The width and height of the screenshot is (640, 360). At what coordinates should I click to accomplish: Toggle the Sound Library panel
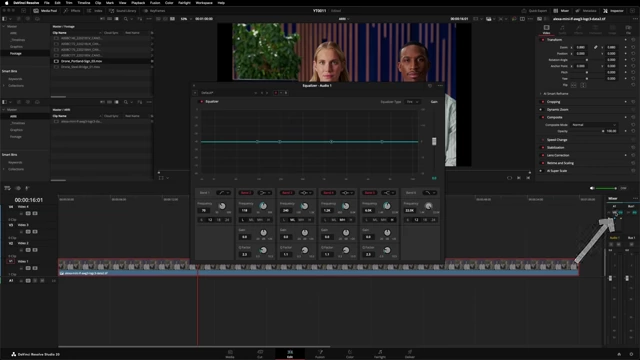pyautogui.click(x=122, y=11)
